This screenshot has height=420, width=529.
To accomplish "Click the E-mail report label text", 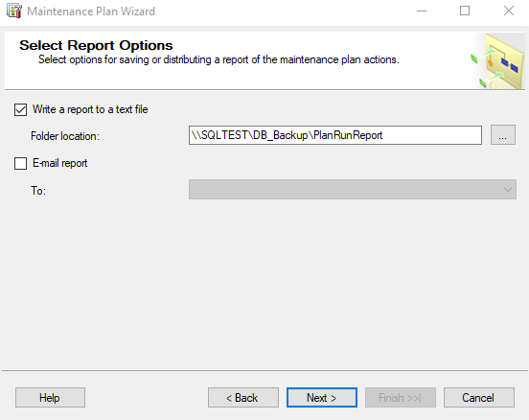I will click(x=60, y=163).
